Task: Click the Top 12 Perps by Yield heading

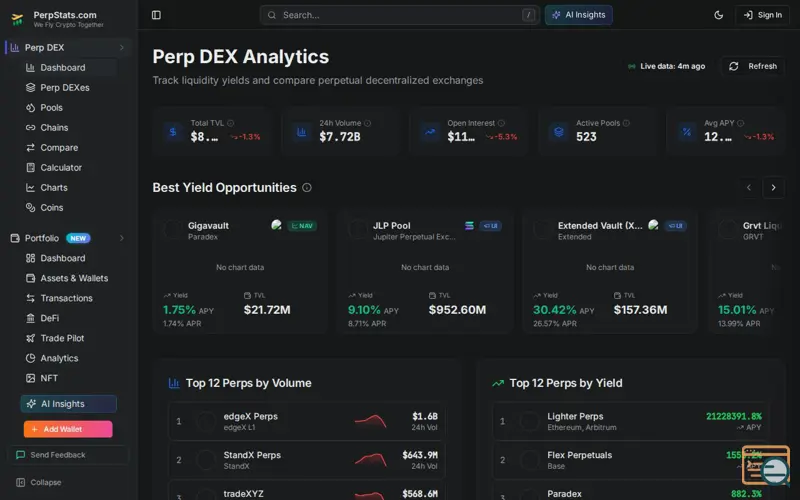Action: point(565,383)
